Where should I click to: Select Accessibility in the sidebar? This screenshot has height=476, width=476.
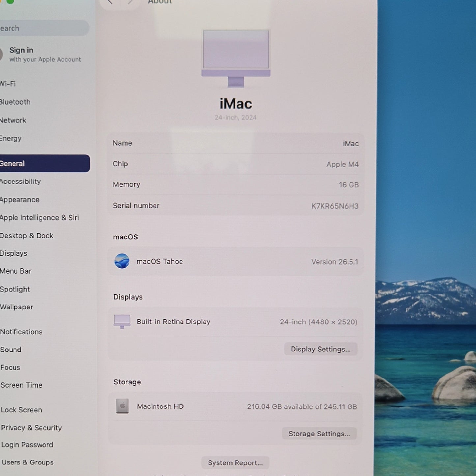pos(20,182)
